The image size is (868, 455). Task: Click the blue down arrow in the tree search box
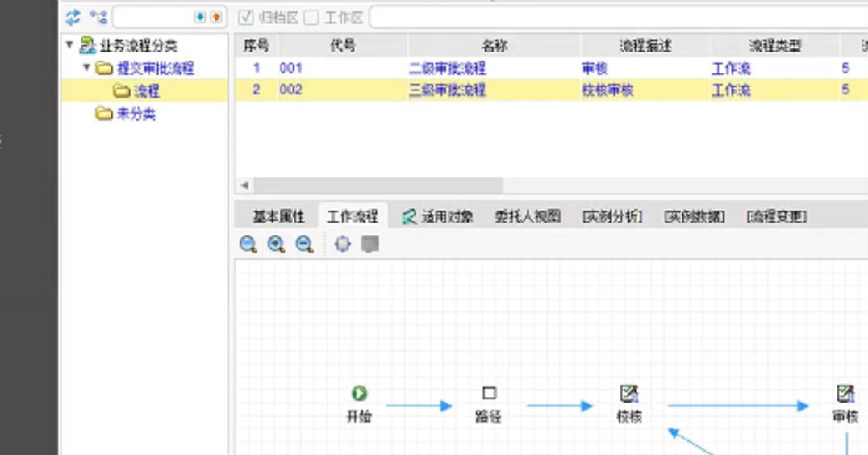pyautogui.click(x=200, y=17)
